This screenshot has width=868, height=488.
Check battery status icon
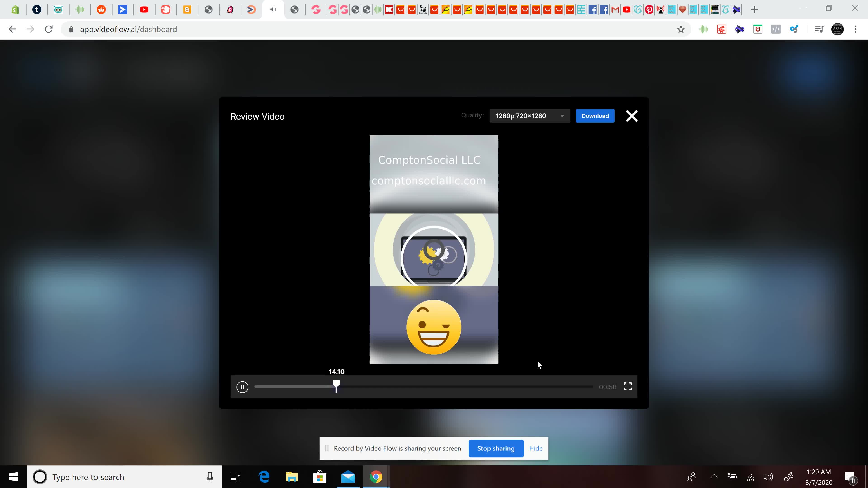click(732, 477)
